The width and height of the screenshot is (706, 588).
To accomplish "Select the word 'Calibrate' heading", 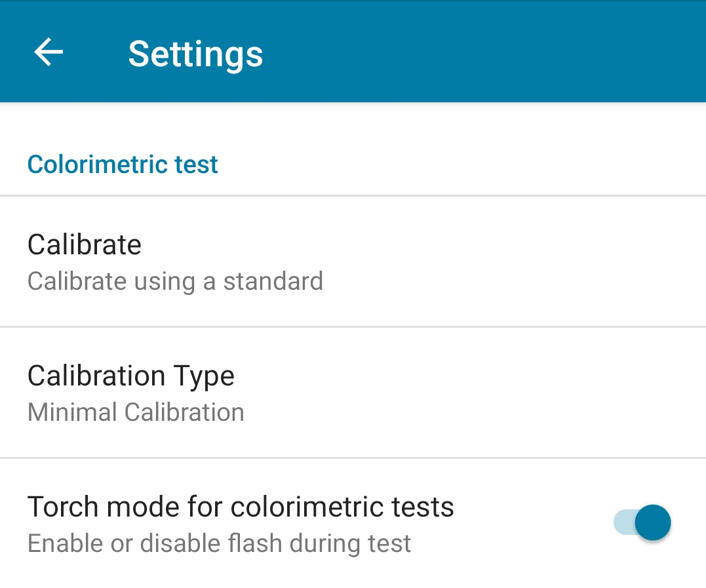I will [x=84, y=245].
